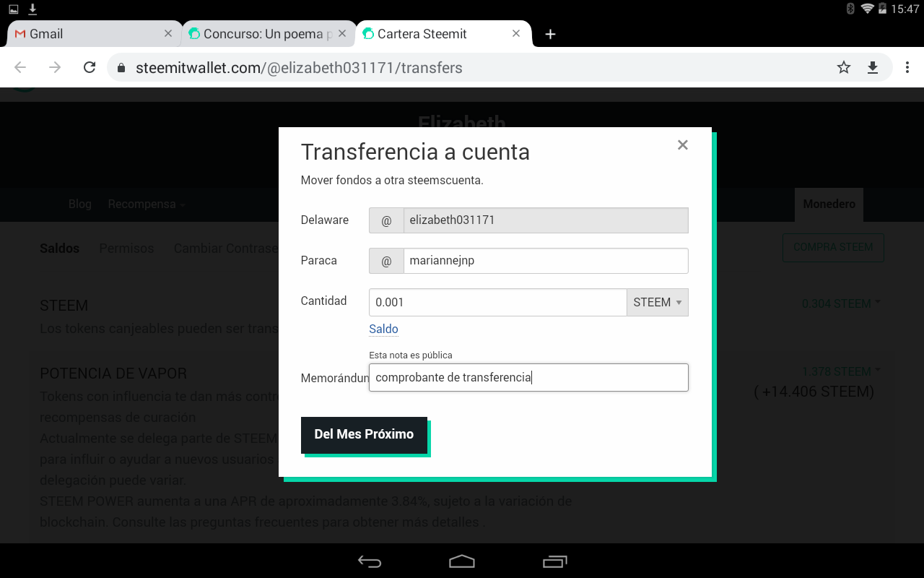The width and height of the screenshot is (924, 578).
Task: Click the Gmail favicon on first tab
Action: 19,34
